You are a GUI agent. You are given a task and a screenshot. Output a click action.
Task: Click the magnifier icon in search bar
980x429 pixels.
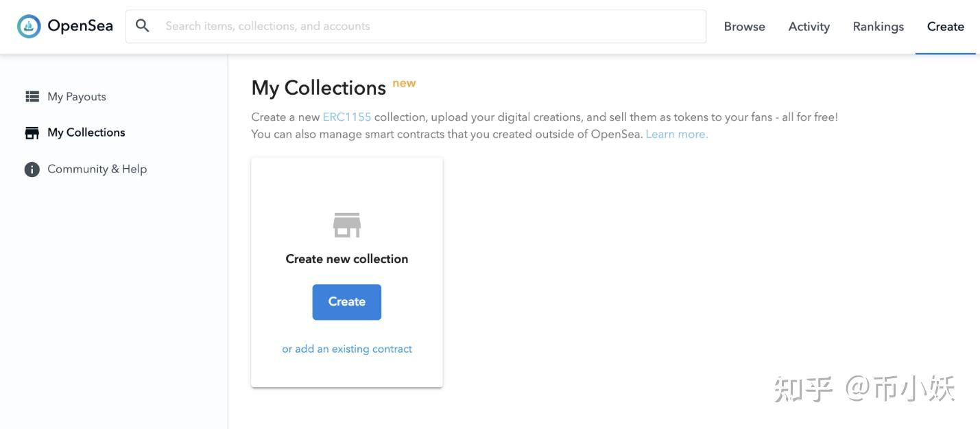pos(143,26)
